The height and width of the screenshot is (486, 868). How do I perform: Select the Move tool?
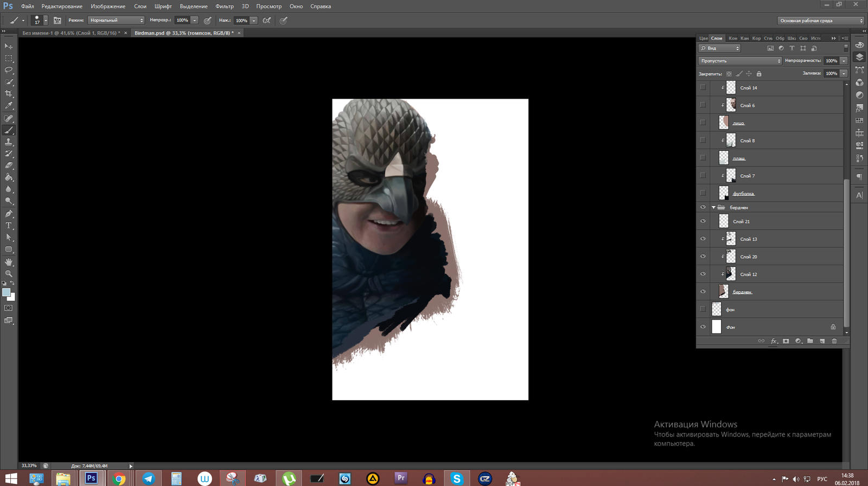9,46
